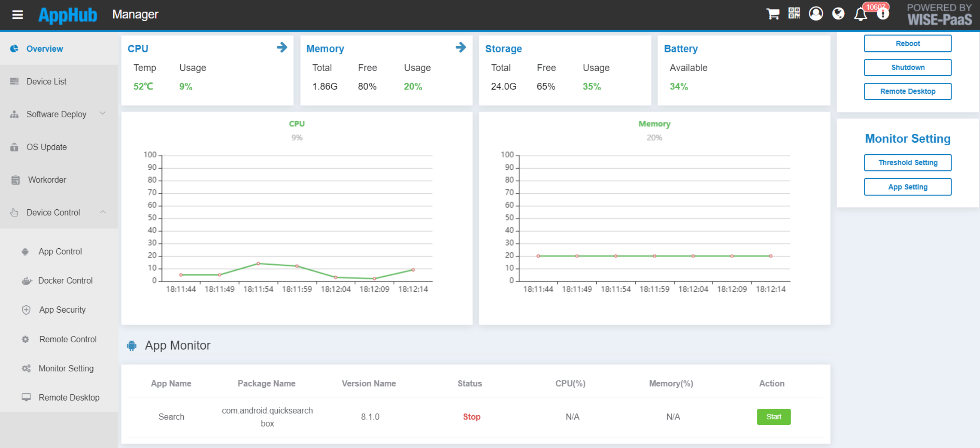The width and height of the screenshot is (980, 448).
Task: Click the AppHub logo
Action: pos(68,15)
